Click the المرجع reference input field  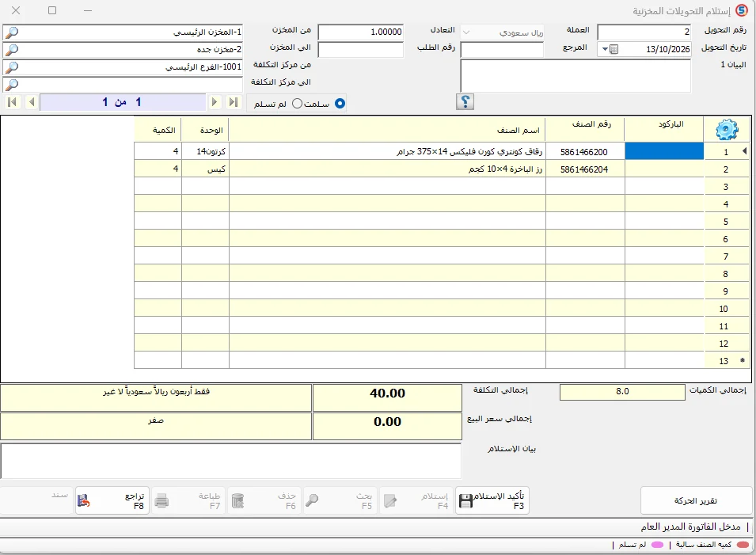pyautogui.click(x=502, y=49)
